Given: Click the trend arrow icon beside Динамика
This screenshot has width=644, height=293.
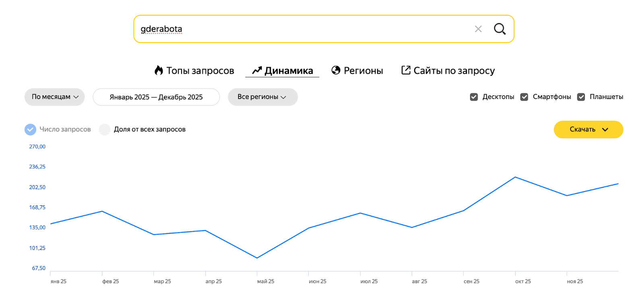Looking at the screenshot, I should pos(257,70).
